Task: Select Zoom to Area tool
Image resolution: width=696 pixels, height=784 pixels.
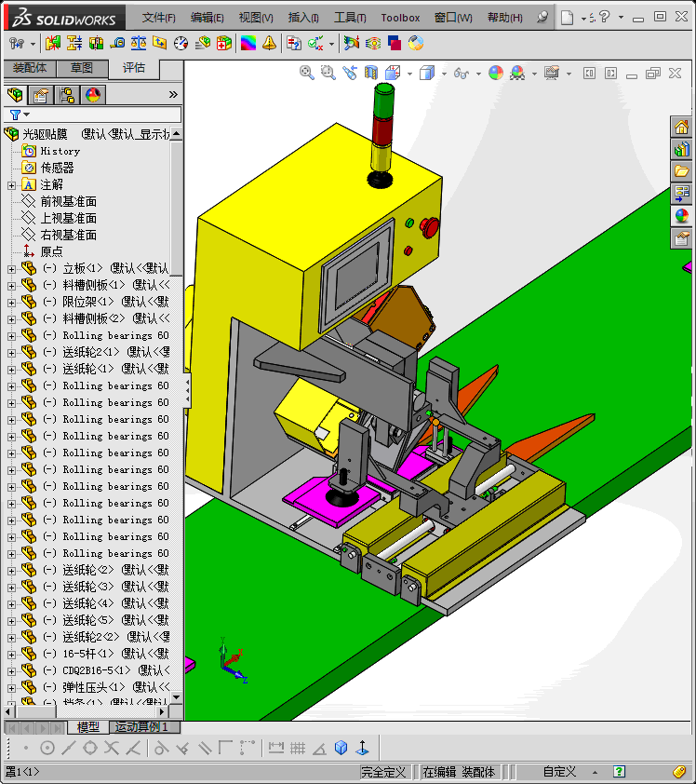Action: 328,73
